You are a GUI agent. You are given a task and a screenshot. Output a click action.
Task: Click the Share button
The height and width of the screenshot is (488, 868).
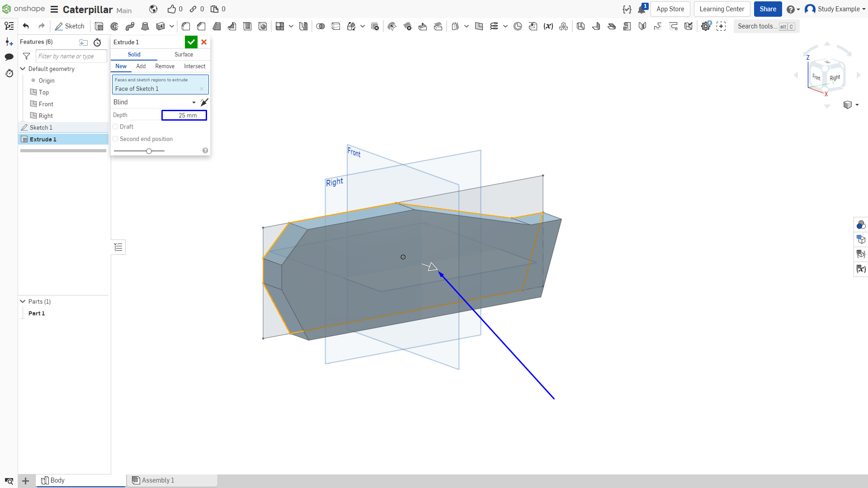pos(768,9)
